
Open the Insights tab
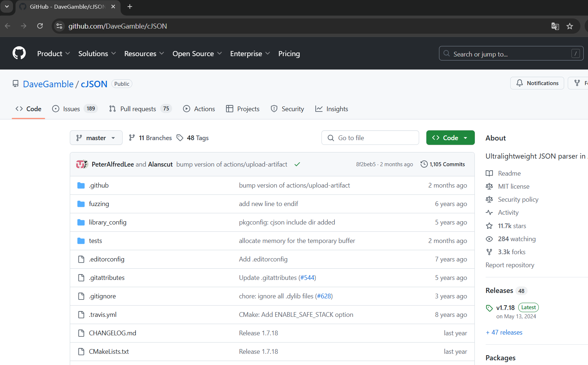click(332, 109)
